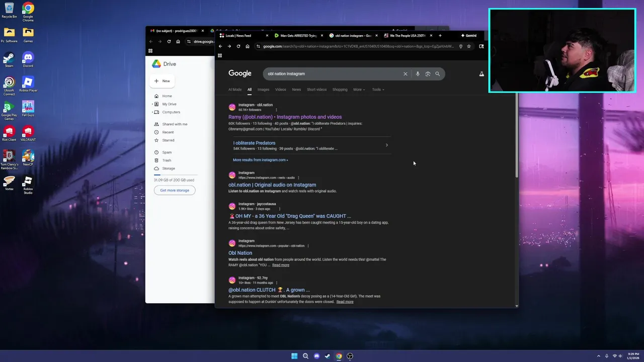Image resolution: width=644 pixels, height=362 pixels.
Task: Clear the Google search box text
Action: click(x=405, y=74)
